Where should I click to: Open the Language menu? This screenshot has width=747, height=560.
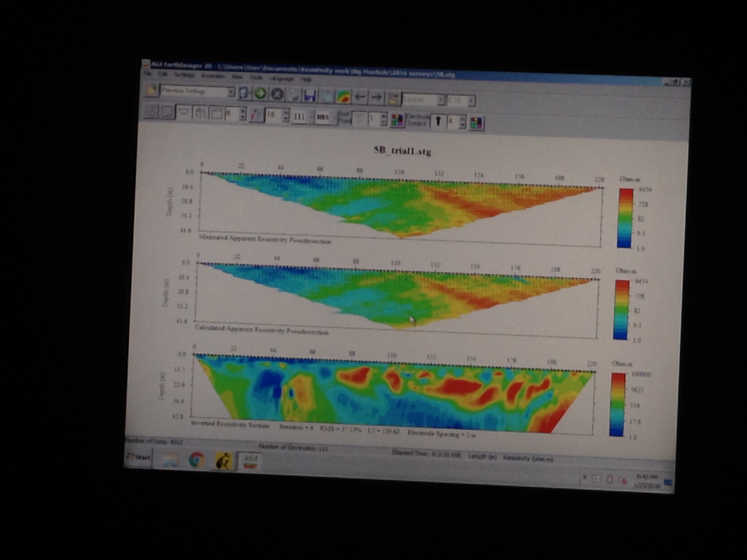click(x=282, y=79)
